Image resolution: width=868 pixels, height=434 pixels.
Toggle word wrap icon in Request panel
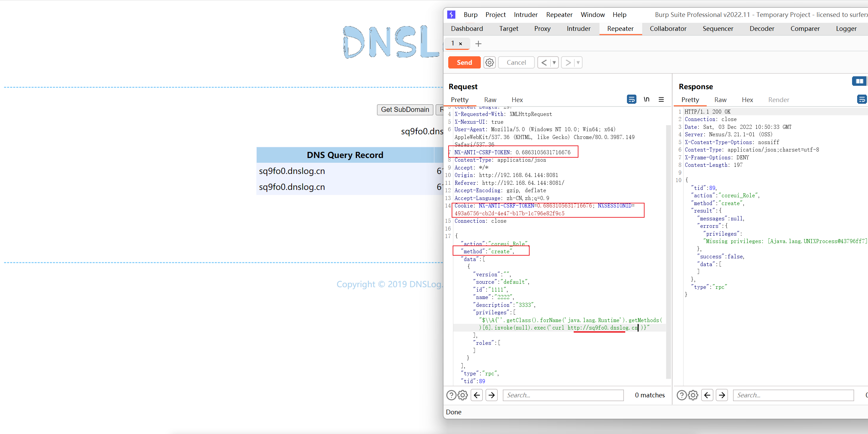pos(631,99)
